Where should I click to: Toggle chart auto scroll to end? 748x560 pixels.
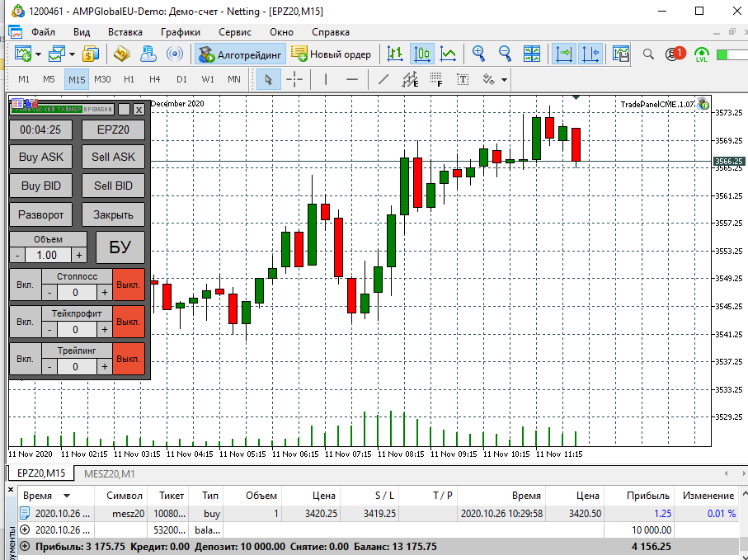coord(564,54)
